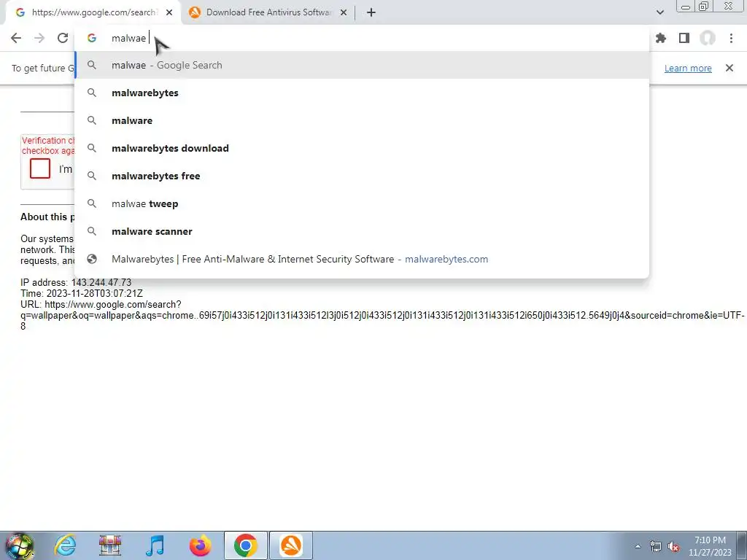Open the music player taskbar icon
747x560 pixels.
pyautogui.click(x=155, y=545)
